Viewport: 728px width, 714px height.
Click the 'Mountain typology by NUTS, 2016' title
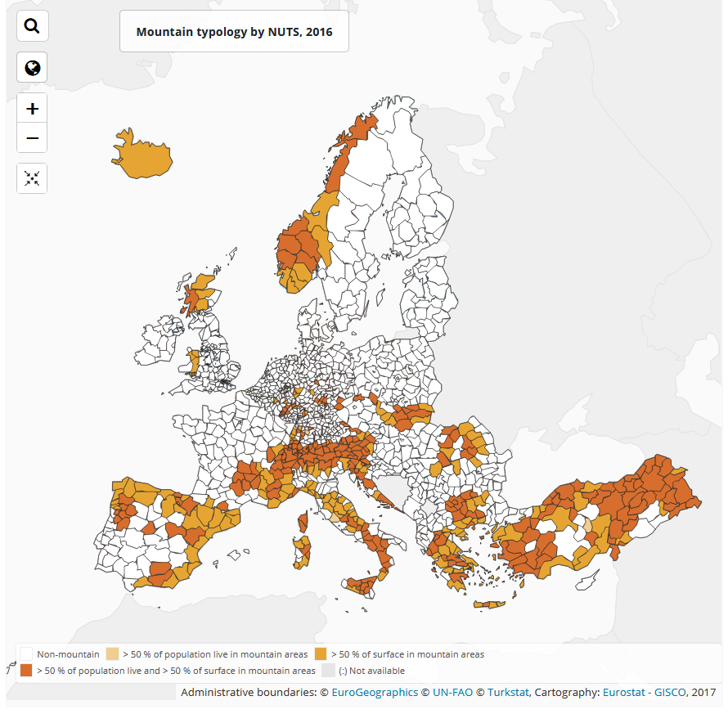(234, 32)
